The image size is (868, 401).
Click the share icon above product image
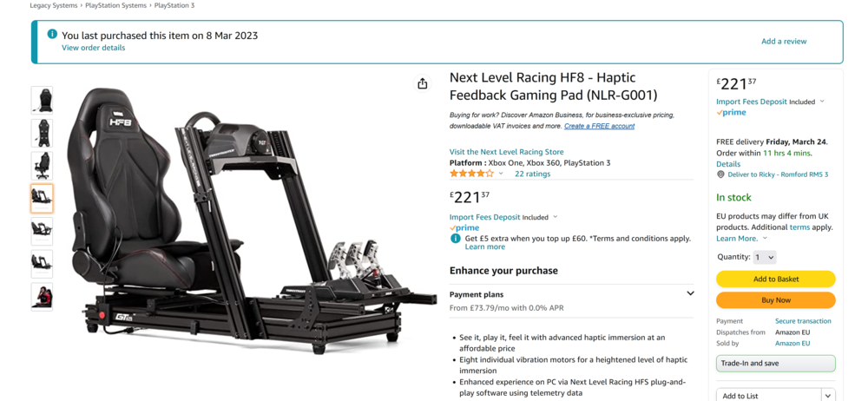(x=423, y=83)
